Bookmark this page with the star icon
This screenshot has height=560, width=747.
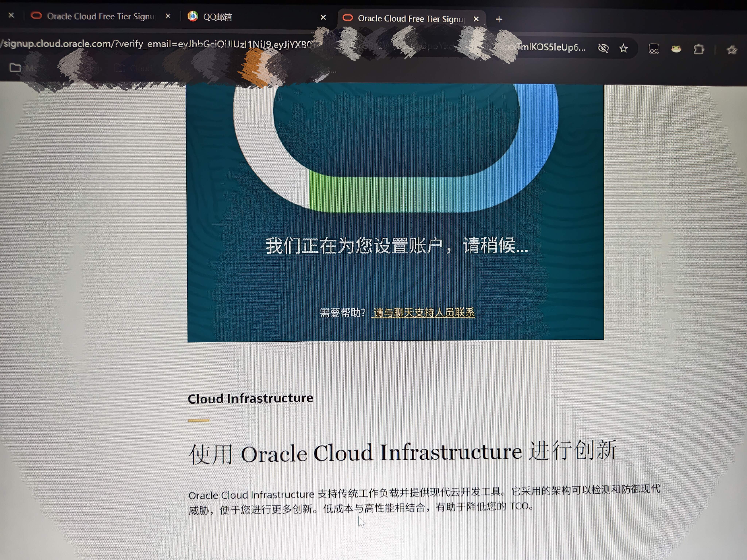coord(623,48)
